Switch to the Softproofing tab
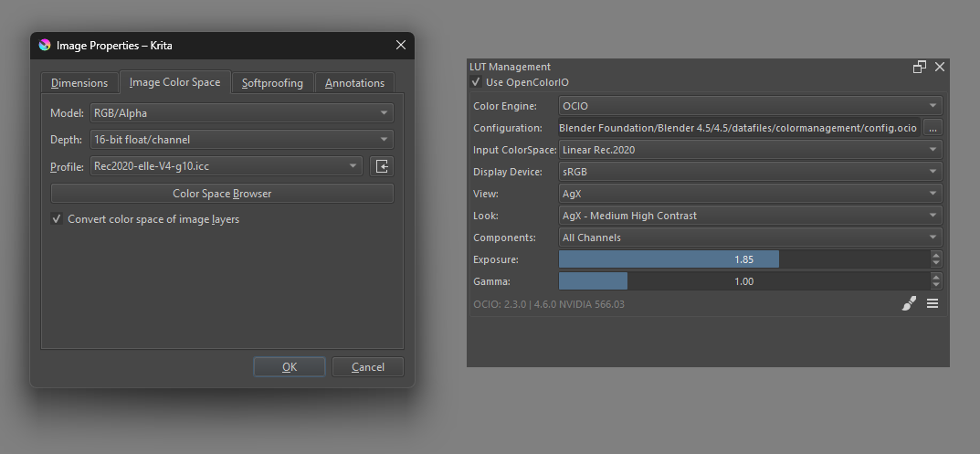 tap(272, 83)
